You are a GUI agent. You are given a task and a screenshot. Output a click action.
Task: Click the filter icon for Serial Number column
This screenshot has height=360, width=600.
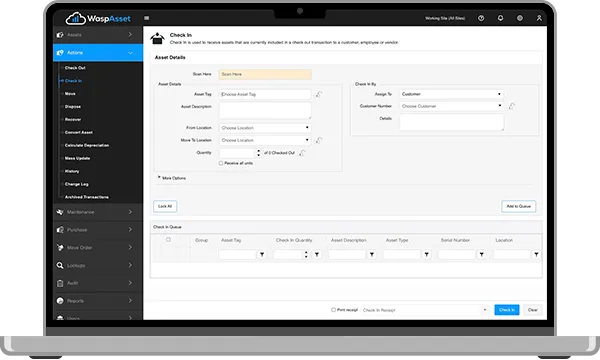coord(481,254)
